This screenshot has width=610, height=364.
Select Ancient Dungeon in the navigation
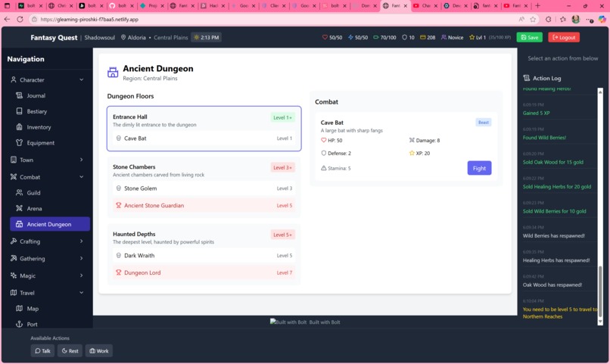(x=50, y=224)
